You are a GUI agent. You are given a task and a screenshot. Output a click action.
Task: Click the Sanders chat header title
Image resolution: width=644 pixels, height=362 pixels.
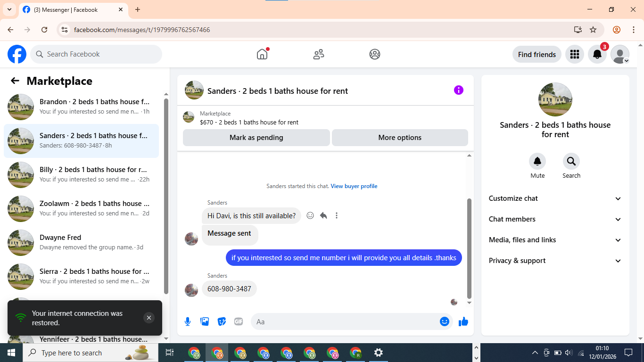(x=278, y=91)
